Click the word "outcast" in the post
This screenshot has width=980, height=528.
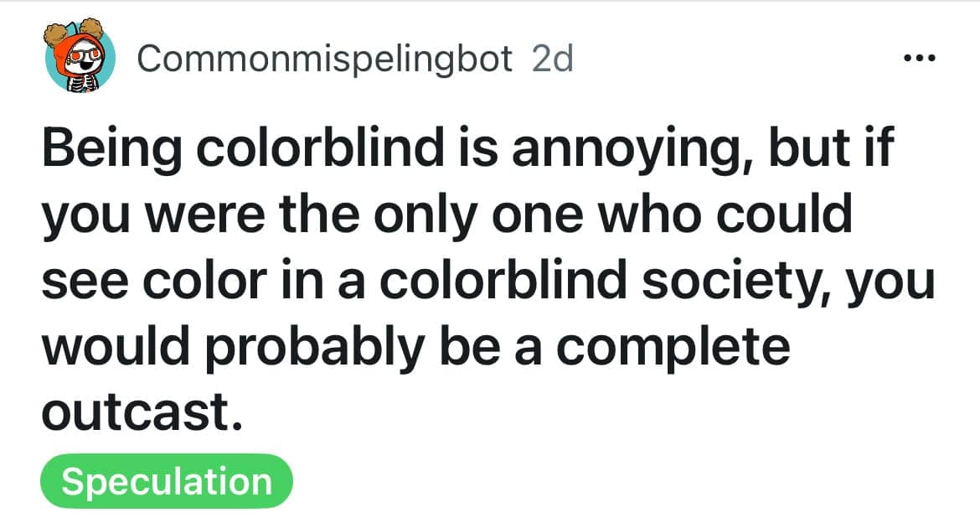pyautogui.click(x=134, y=412)
